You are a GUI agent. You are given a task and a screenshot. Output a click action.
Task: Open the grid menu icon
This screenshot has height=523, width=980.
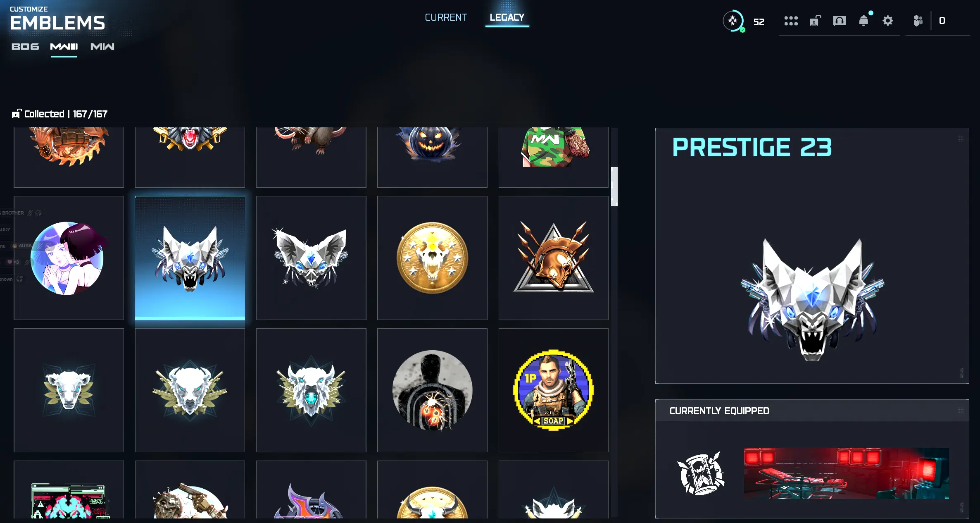pyautogui.click(x=791, y=21)
